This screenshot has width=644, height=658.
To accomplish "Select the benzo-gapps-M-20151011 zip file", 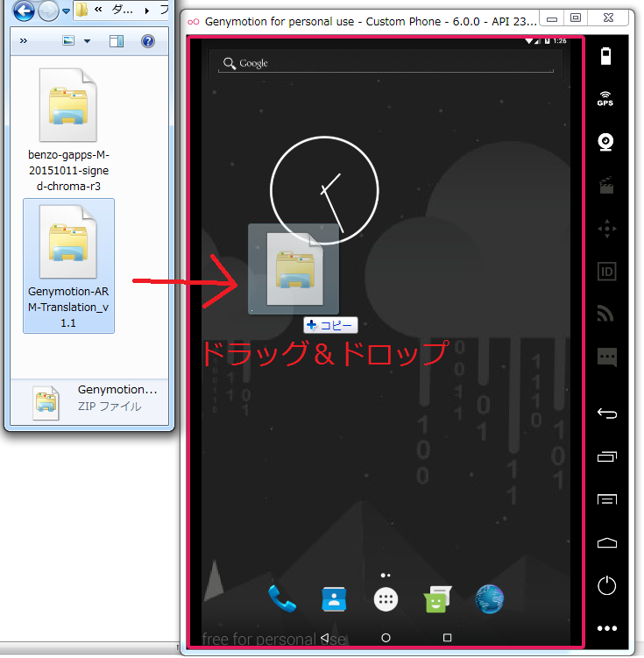I will tap(68, 130).
